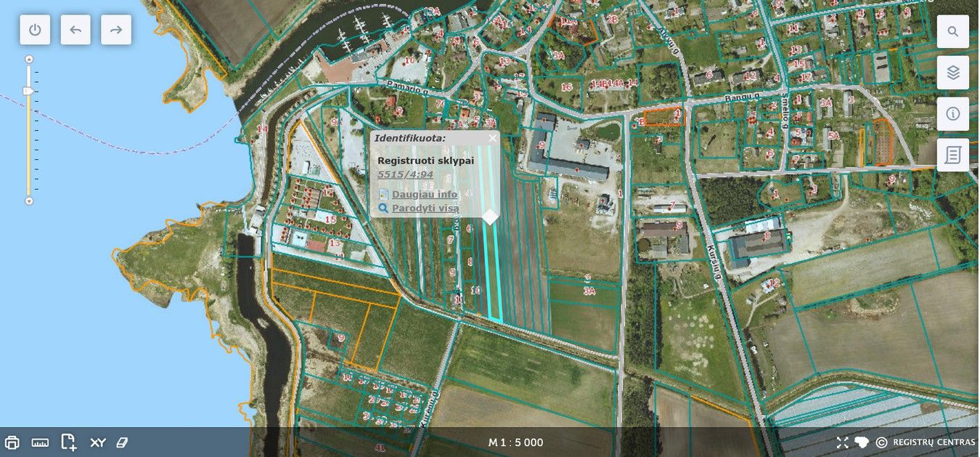This screenshot has height=457, width=980.
Task: Activate the ruler measuring tool
Action: pos(40,442)
